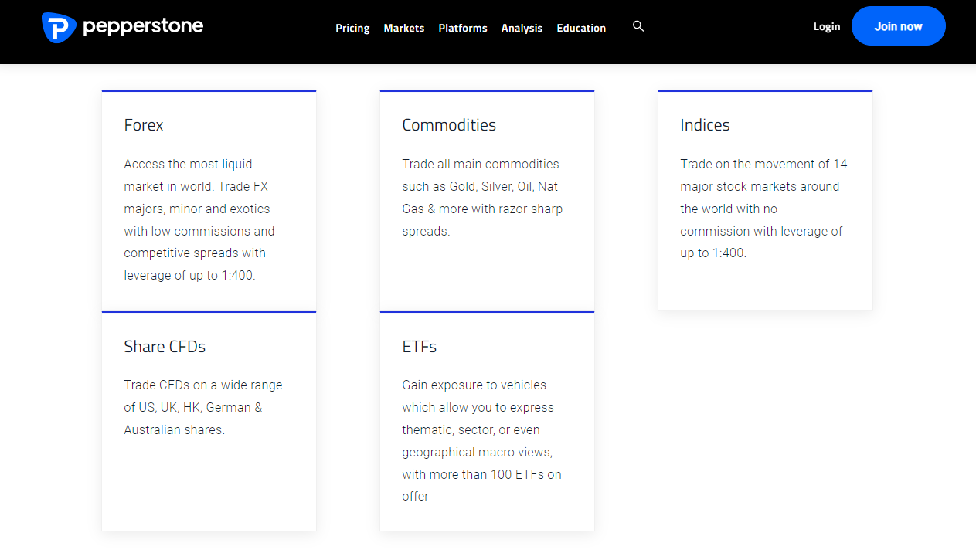Open the Markets menu
Screen dimensions: 976x560
(x=403, y=29)
